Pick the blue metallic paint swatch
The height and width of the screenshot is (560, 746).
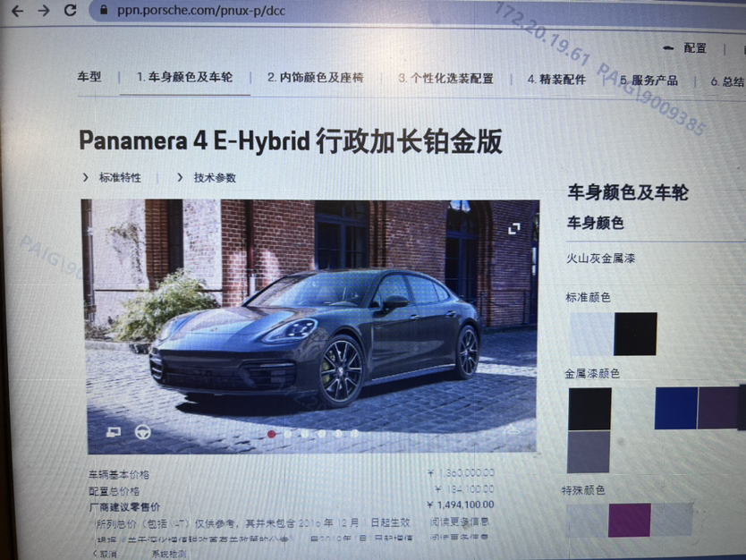[676, 408]
